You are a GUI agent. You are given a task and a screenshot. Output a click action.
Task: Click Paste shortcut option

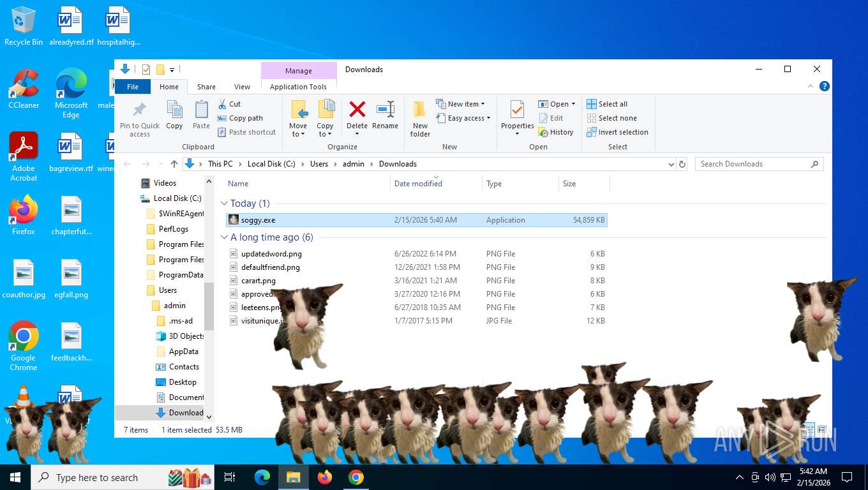(246, 132)
